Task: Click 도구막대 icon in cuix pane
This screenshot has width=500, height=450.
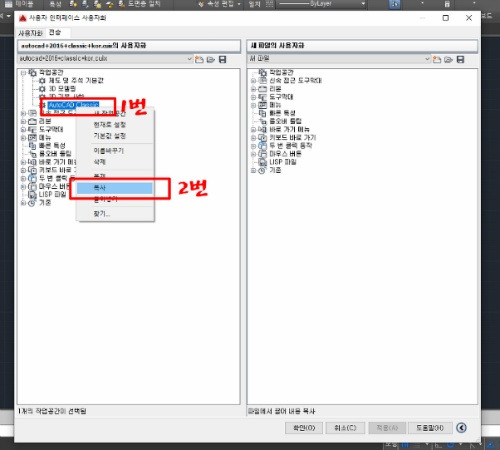Action: pyautogui.click(x=32, y=129)
